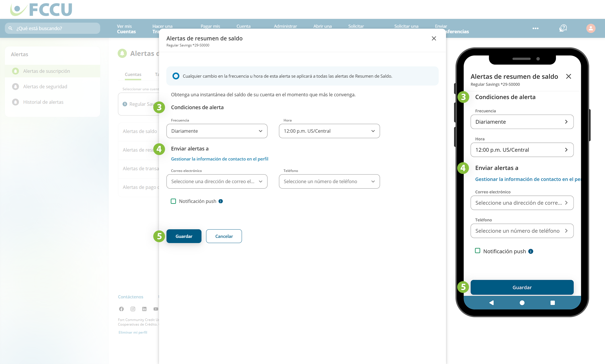Open the Correo electrónico address dropdown
605x364 pixels.
point(217,181)
